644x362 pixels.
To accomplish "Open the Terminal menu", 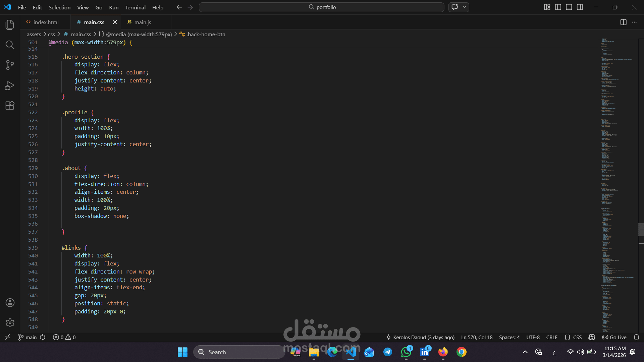I will [135, 7].
